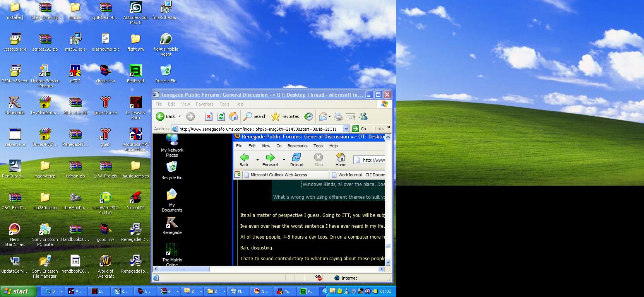Expand the Back button history dropdown arrow

180,116
